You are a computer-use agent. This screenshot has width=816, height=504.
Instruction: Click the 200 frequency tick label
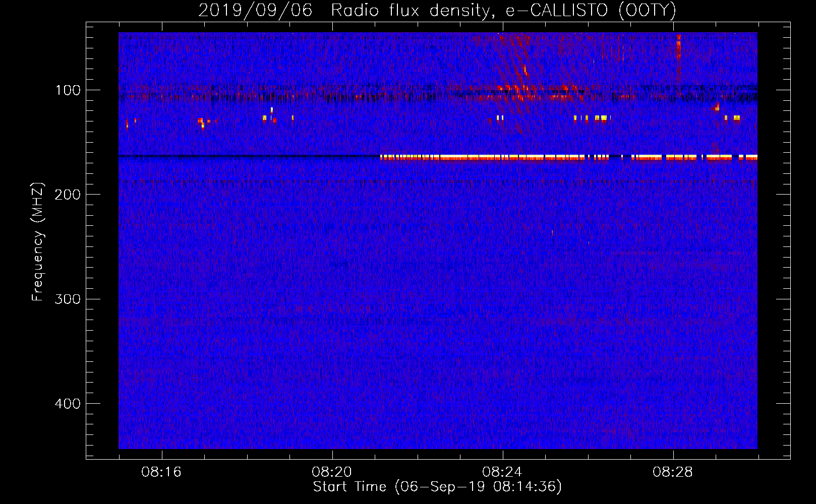point(68,195)
